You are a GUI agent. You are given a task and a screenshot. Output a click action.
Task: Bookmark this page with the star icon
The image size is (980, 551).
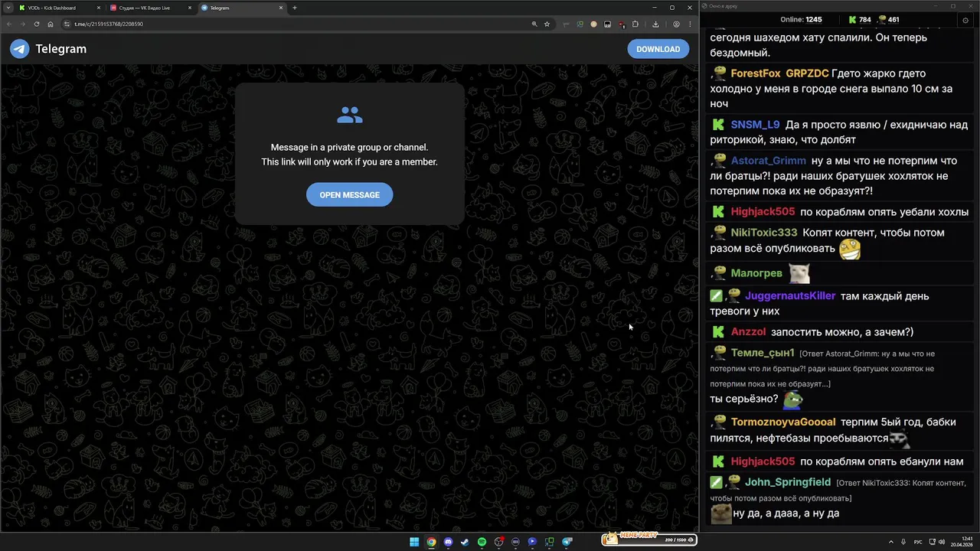547,24
